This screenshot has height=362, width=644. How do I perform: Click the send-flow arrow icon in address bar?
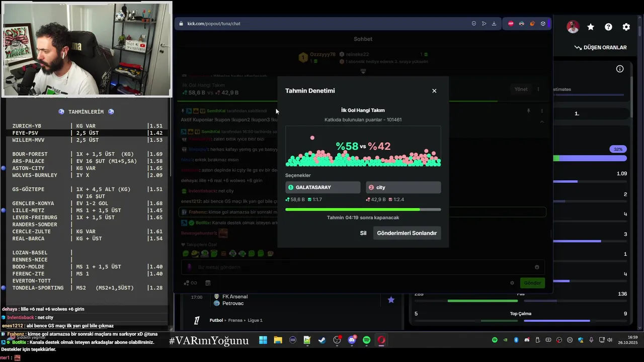point(484,24)
